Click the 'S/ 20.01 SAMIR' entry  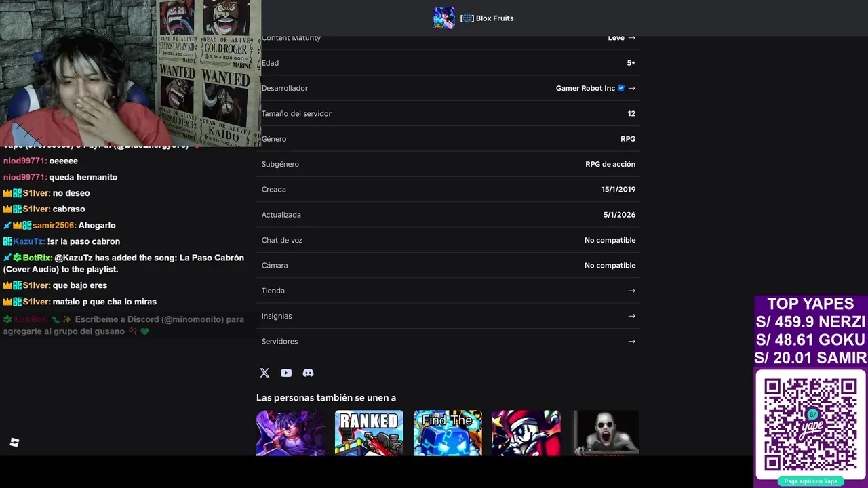click(x=810, y=358)
